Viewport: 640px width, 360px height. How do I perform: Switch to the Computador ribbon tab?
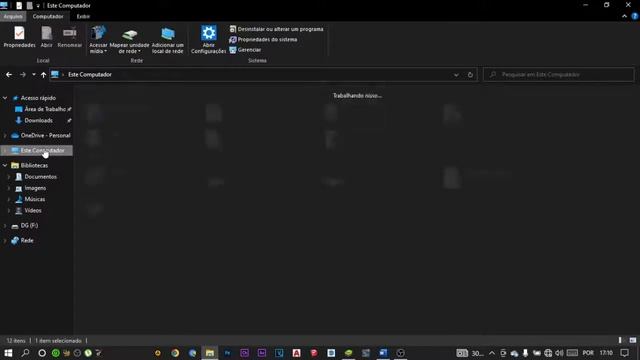coord(48,16)
